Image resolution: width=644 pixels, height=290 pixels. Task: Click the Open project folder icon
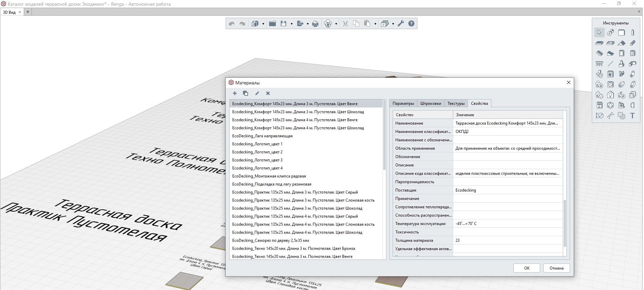pyautogui.click(x=272, y=23)
